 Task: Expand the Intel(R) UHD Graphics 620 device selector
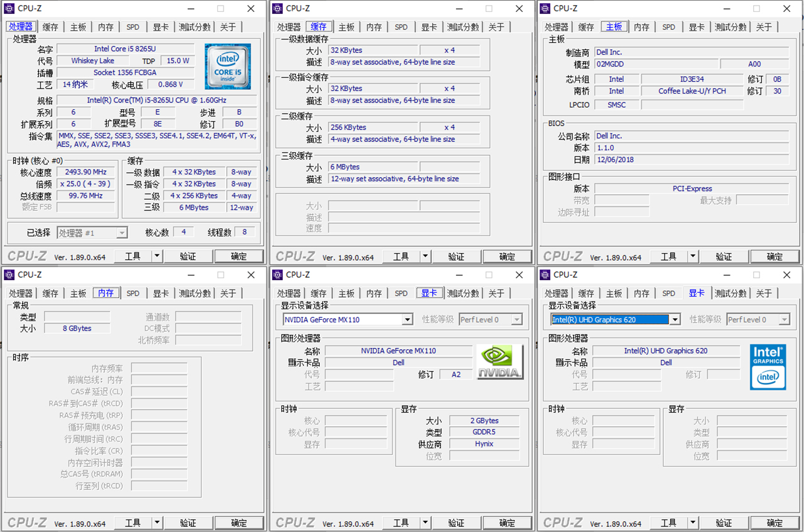click(675, 320)
